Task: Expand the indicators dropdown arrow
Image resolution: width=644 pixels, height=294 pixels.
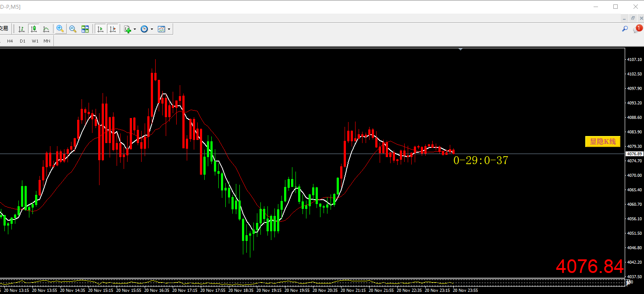Action: point(135,29)
